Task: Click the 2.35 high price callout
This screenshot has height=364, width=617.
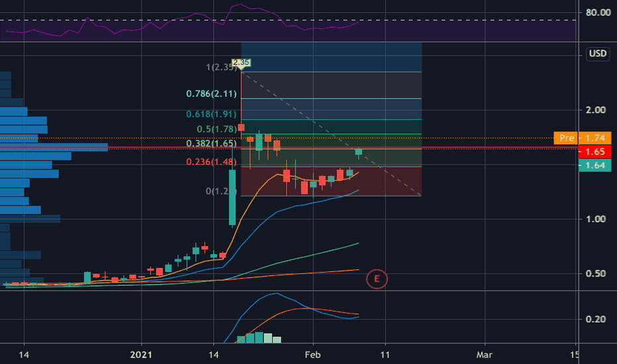Action: [x=241, y=62]
